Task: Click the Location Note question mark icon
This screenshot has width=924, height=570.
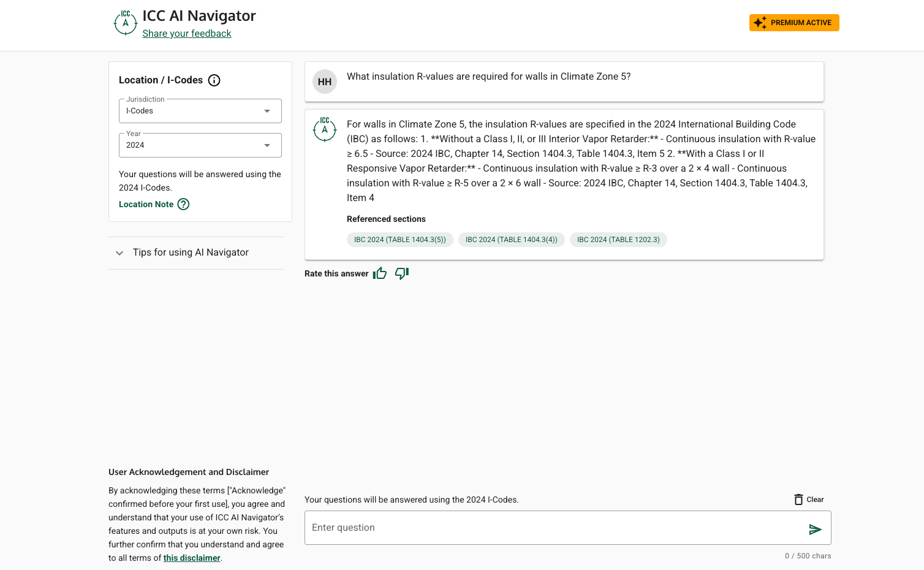Action: 183,205
